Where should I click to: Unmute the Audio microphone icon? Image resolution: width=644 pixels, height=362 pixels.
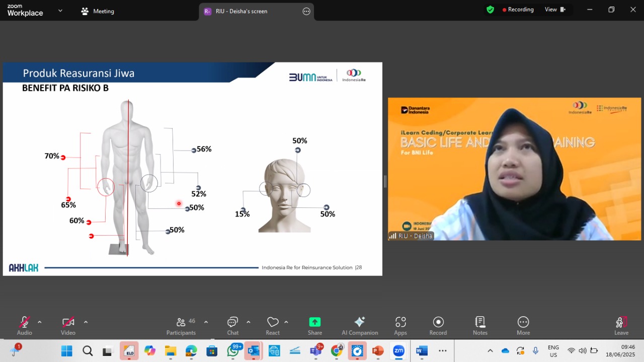tap(24, 322)
